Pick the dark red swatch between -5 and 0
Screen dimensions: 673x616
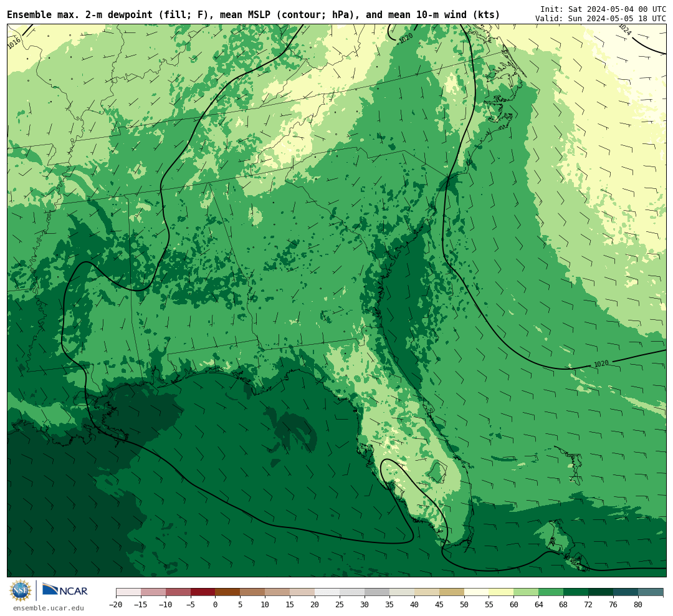(203, 592)
